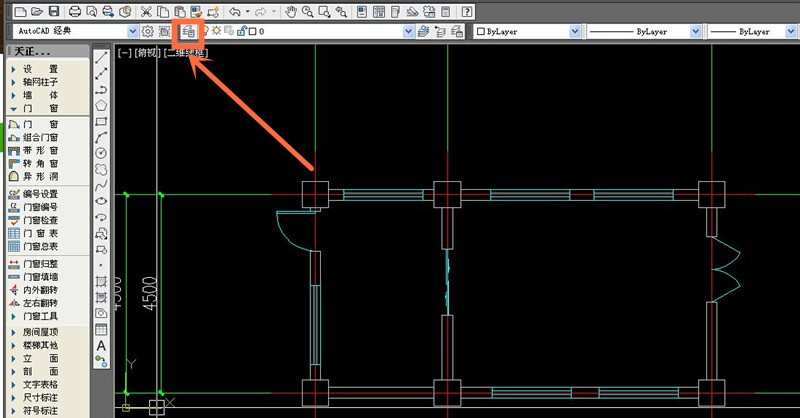Viewport: 800px width, 418px height.
Task: Select the Pan hand tool
Action: (291, 11)
